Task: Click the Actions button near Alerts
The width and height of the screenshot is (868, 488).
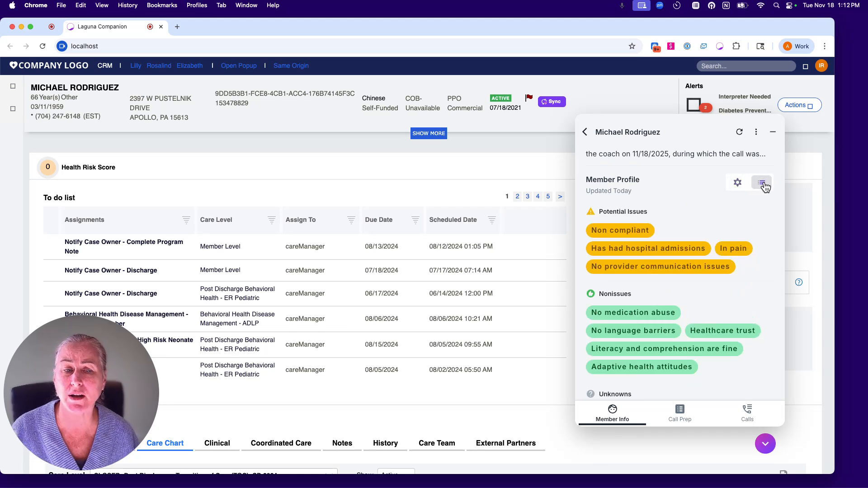Action: [x=796, y=105]
